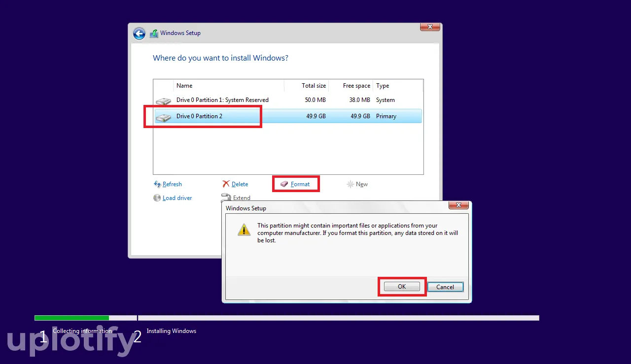Click the partition warning message text
The width and height of the screenshot is (631, 364).
pyautogui.click(x=357, y=233)
